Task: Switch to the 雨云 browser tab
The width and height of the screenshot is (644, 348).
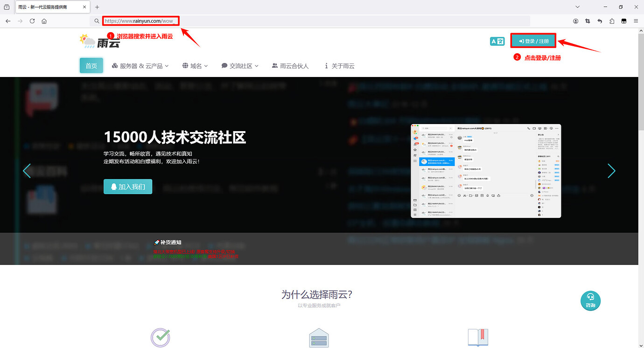Action: tap(42, 7)
